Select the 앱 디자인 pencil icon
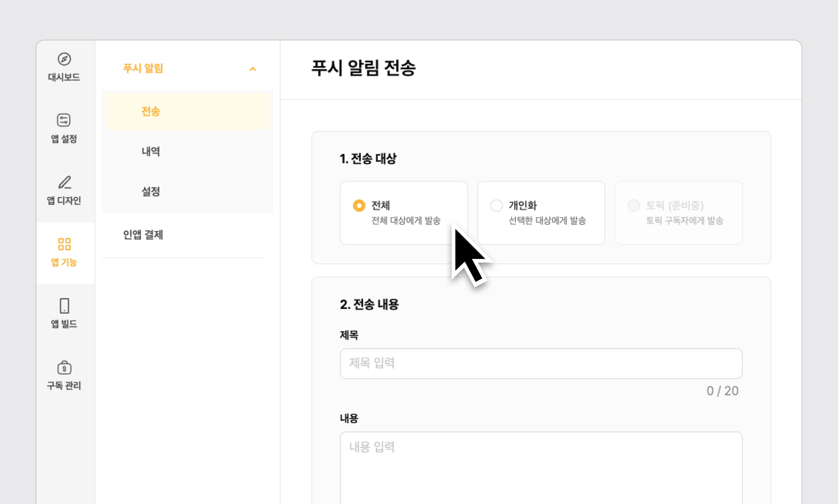The height and width of the screenshot is (504, 838). (x=65, y=182)
